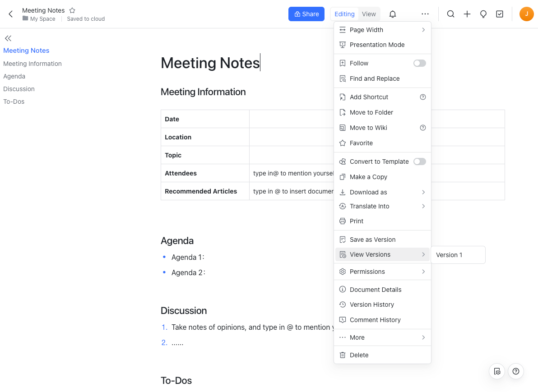538x392 pixels.
Task: Open the global search
Action: tap(450, 14)
